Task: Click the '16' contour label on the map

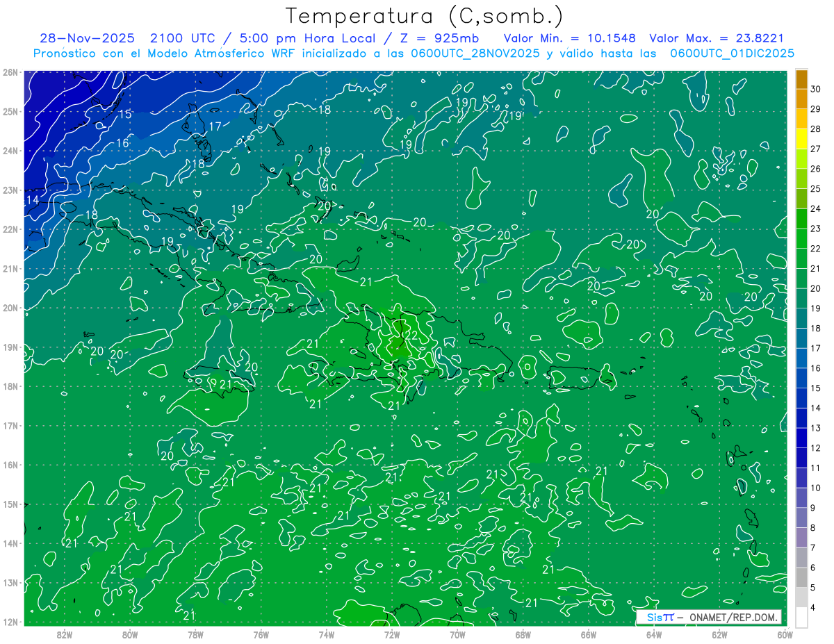Action: pos(122,144)
